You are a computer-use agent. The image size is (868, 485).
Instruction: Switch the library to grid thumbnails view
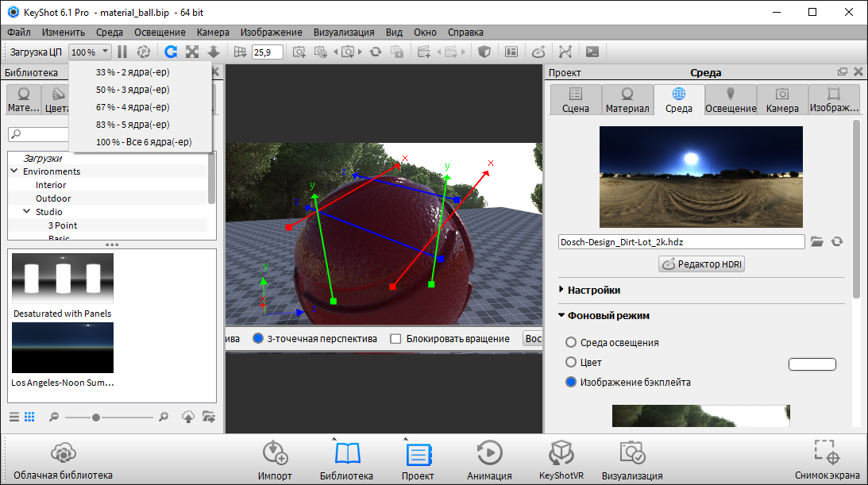29,417
